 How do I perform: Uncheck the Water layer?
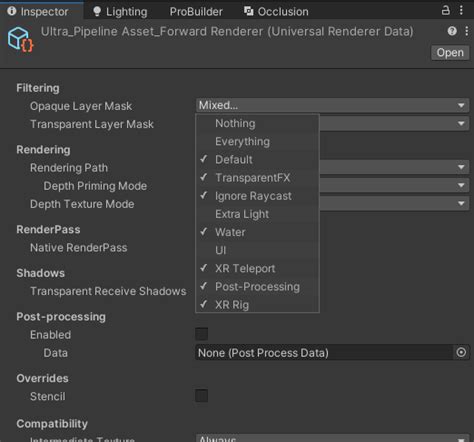(x=257, y=232)
